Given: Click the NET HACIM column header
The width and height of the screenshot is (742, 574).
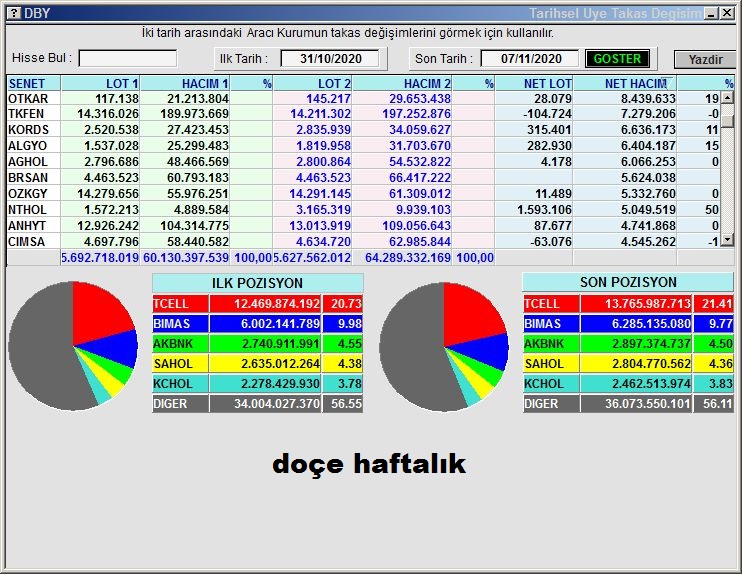Looking at the screenshot, I should 636,84.
